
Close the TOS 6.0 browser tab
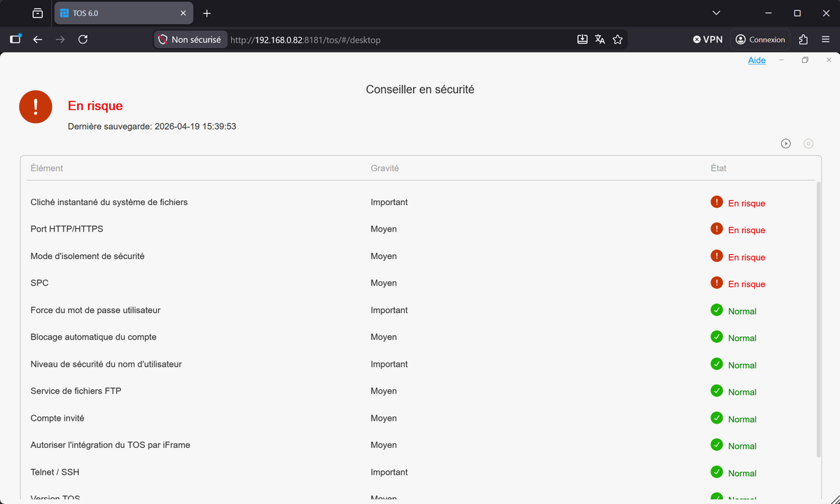(183, 13)
